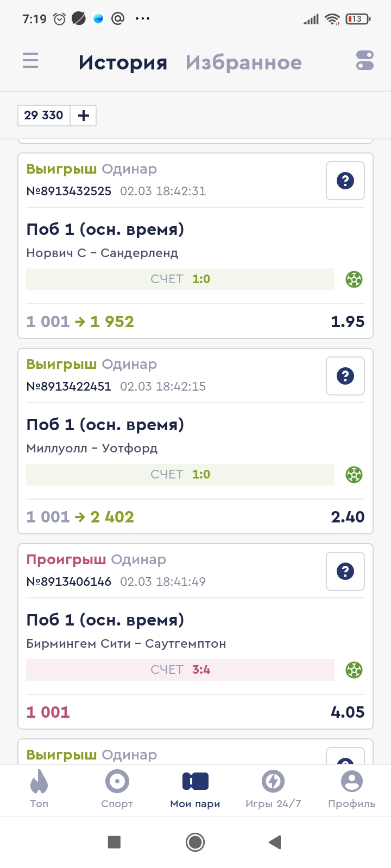391x868 pixels.
Task: Open the Бирмингем Сити – Саутгемптон match
Action: click(126, 643)
